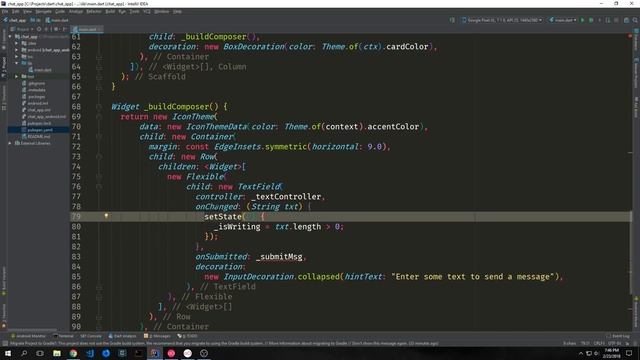Viewport: 640px width, 360px height.
Task: Toggle tool window buttons at status bar corner
Action: point(4,343)
